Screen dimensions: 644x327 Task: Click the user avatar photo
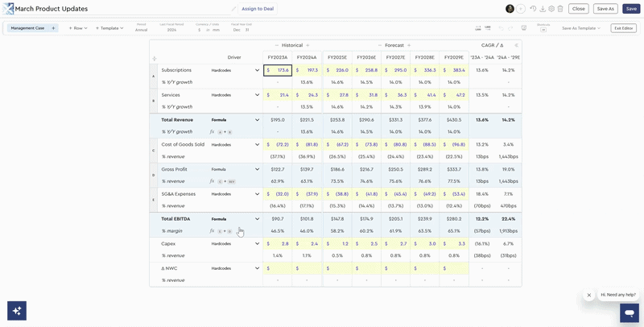510,9
